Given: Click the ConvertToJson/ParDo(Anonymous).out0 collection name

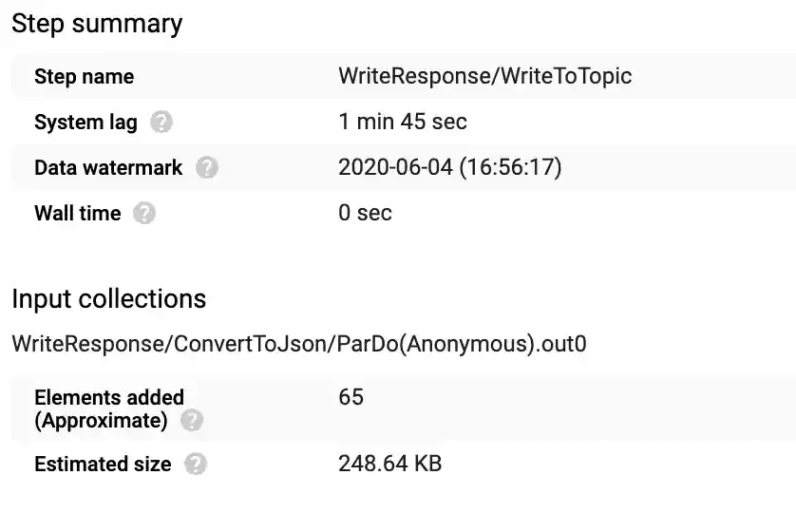Looking at the screenshot, I should 299,344.
